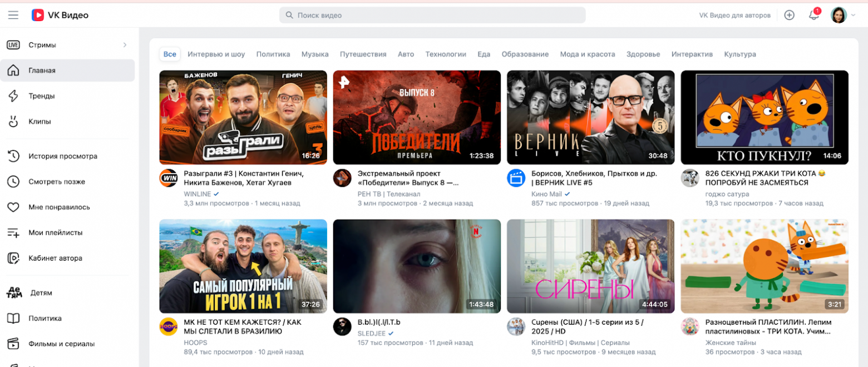Click the Детям icon
Viewport: 868px width, 367px height.
[x=13, y=292]
